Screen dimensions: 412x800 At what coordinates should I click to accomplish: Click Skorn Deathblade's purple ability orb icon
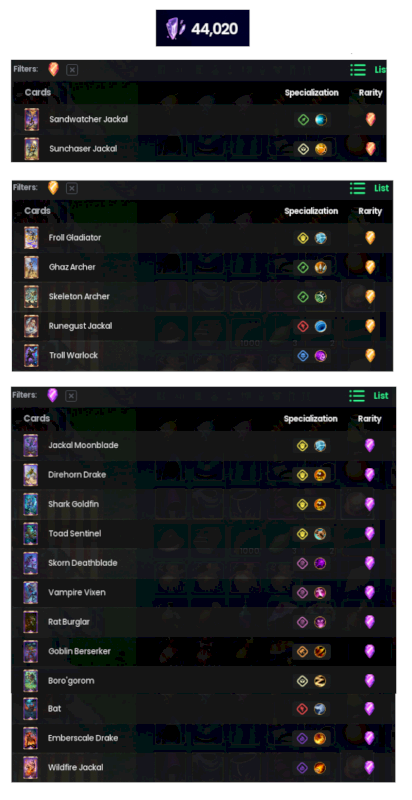pos(320,563)
